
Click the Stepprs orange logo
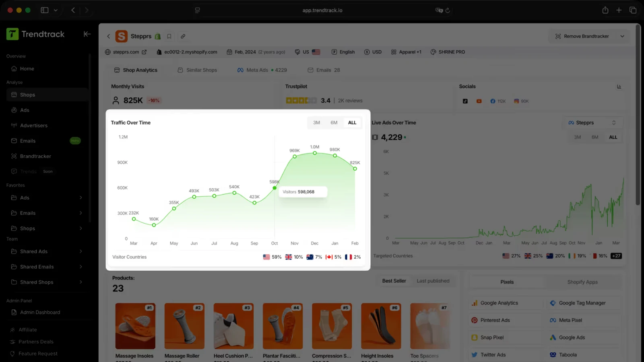[x=121, y=36]
